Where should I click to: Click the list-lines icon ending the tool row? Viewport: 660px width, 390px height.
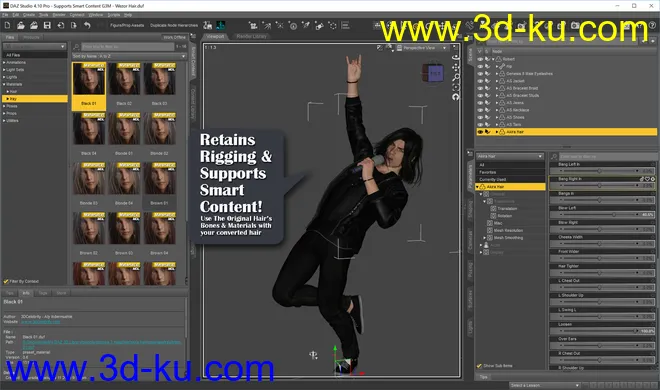click(346, 26)
